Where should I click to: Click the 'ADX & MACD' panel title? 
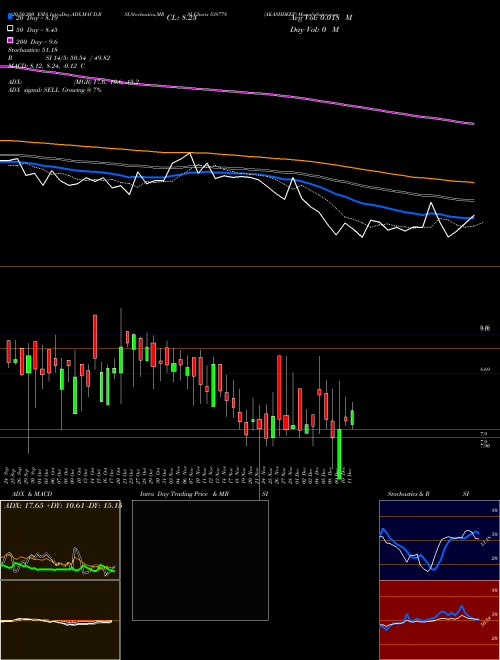pos(32,494)
